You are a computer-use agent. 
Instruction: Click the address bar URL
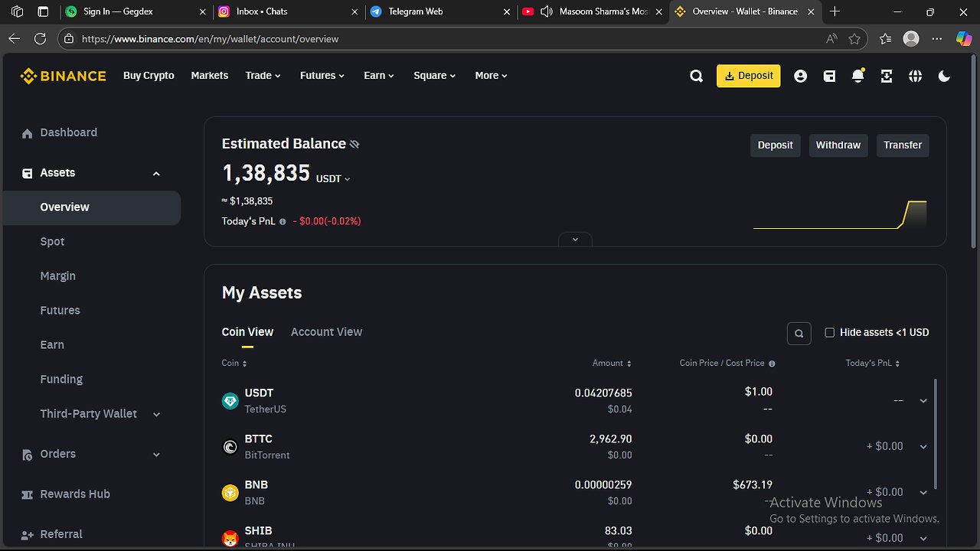click(x=210, y=39)
